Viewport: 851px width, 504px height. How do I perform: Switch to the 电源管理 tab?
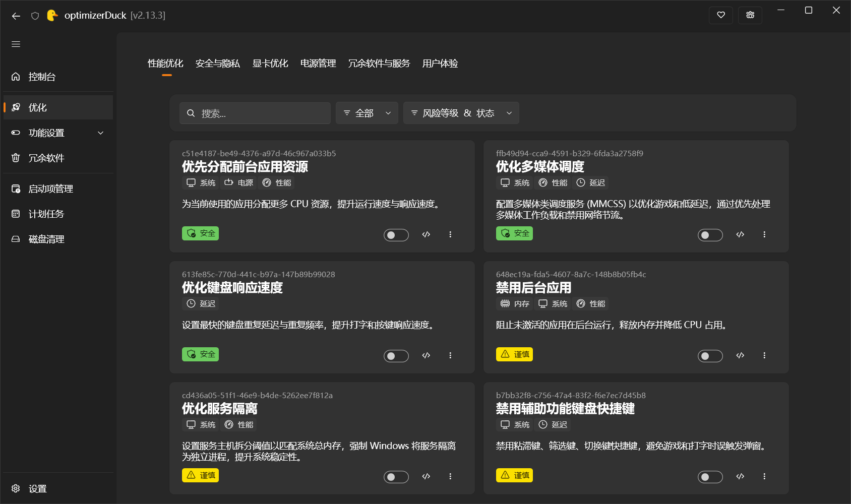pos(318,64)
